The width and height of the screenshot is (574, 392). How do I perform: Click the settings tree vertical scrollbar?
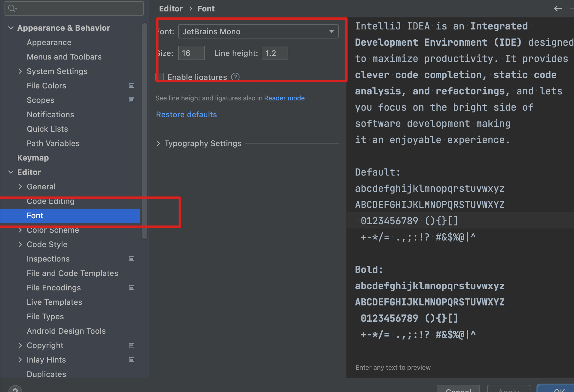click(145, 131)
